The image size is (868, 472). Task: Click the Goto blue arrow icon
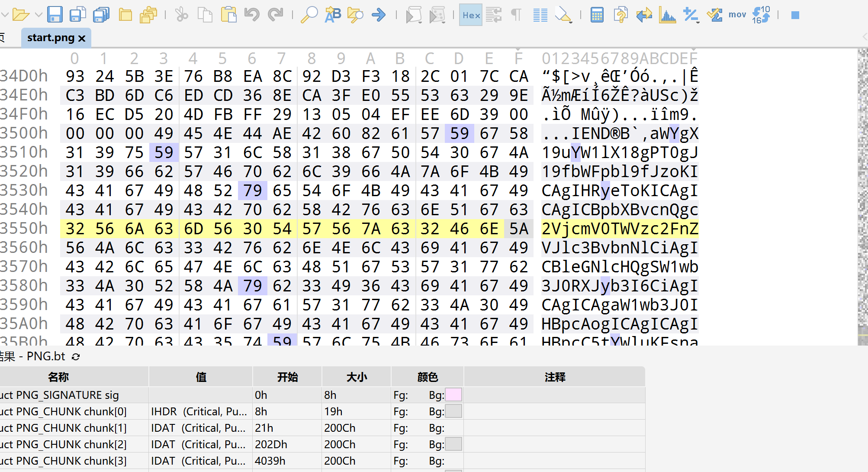tap(379, 15)
